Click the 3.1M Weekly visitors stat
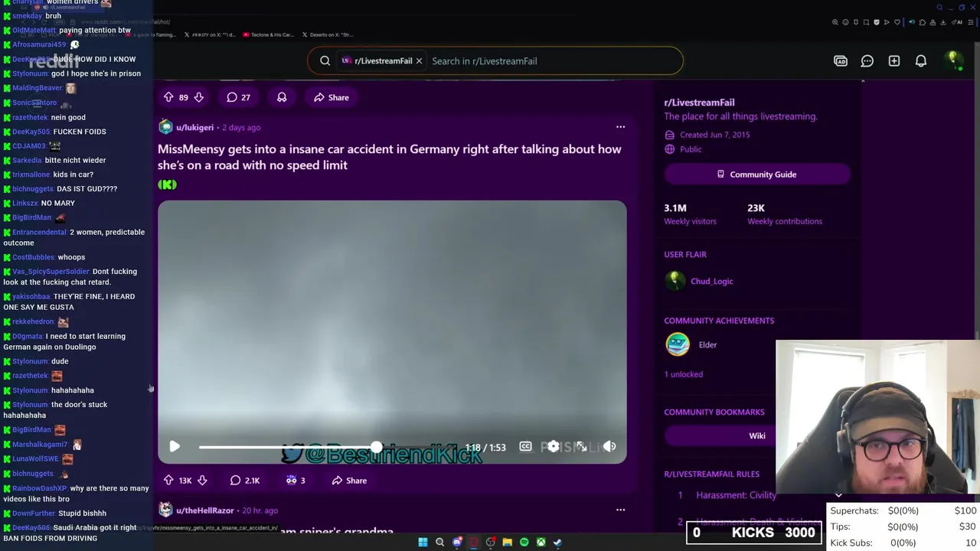The image size is (980, 551). [691, 214]
